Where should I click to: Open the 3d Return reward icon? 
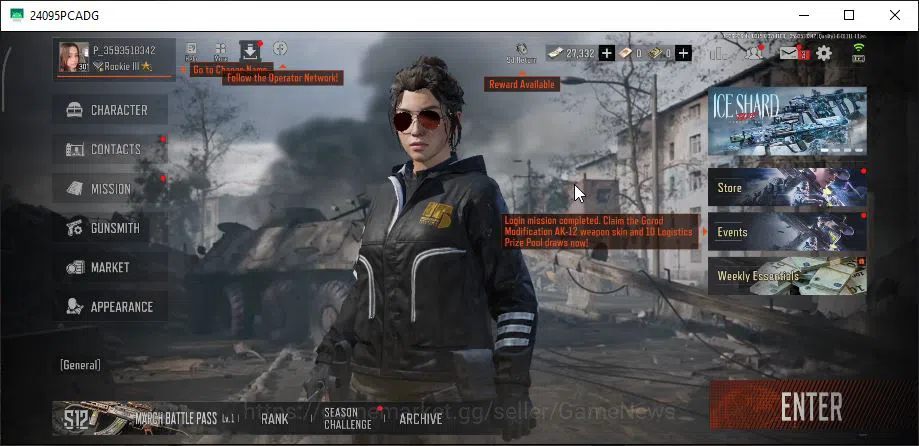[x=521, y=53]
